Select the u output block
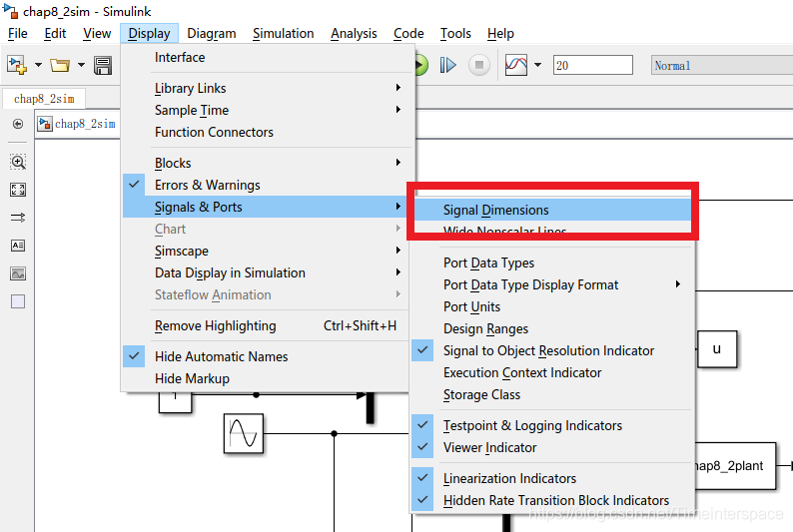The height and width of the screenshot is (532, 793). tap(717, 349)
